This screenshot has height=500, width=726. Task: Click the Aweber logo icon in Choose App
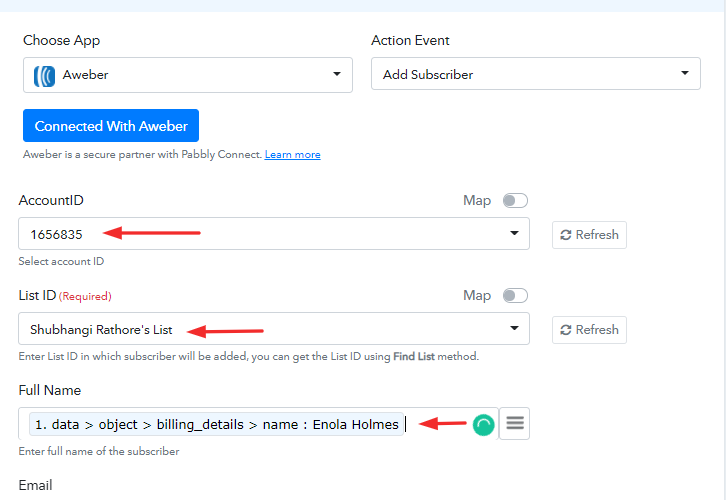(x=44, y=76)
